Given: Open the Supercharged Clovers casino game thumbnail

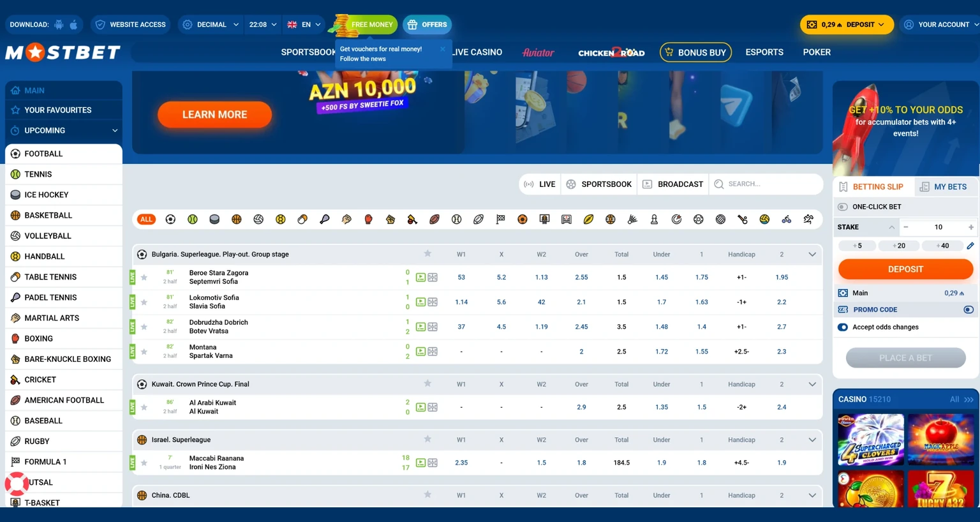Looking at the screenshot, I should tap(871, 440).
